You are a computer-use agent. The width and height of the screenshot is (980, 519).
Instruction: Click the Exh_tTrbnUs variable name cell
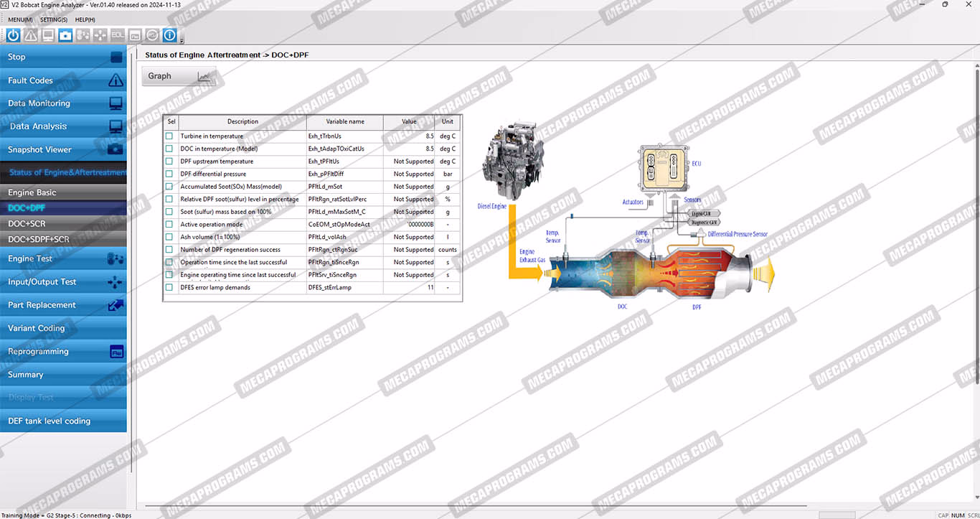(345, 136)
